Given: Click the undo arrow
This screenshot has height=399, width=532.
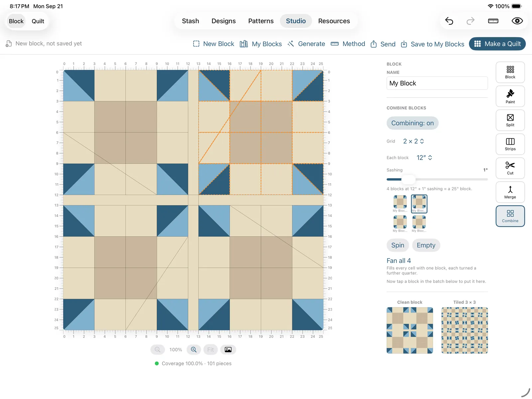Looking at the screenshot, I should (x=449, y=21).
